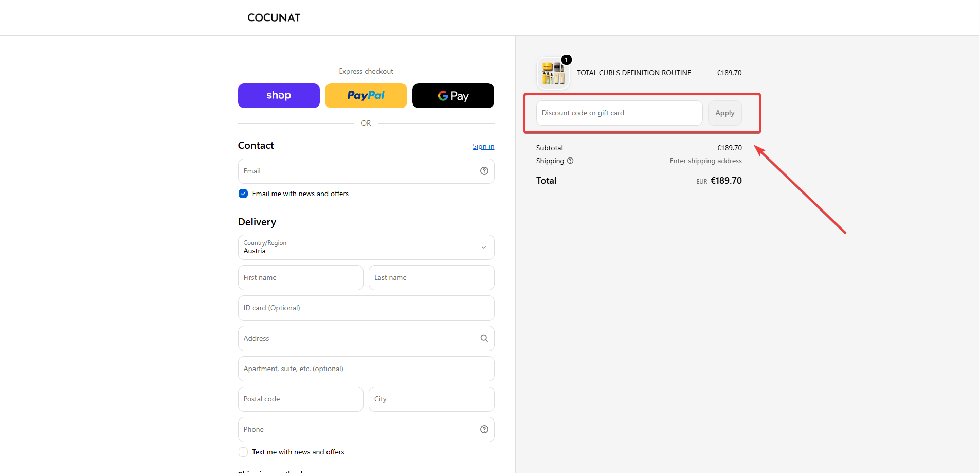This screenshot has height=473, width=980.
Task: Click the Delivery section heading
Action: click(x=257, y=222)
